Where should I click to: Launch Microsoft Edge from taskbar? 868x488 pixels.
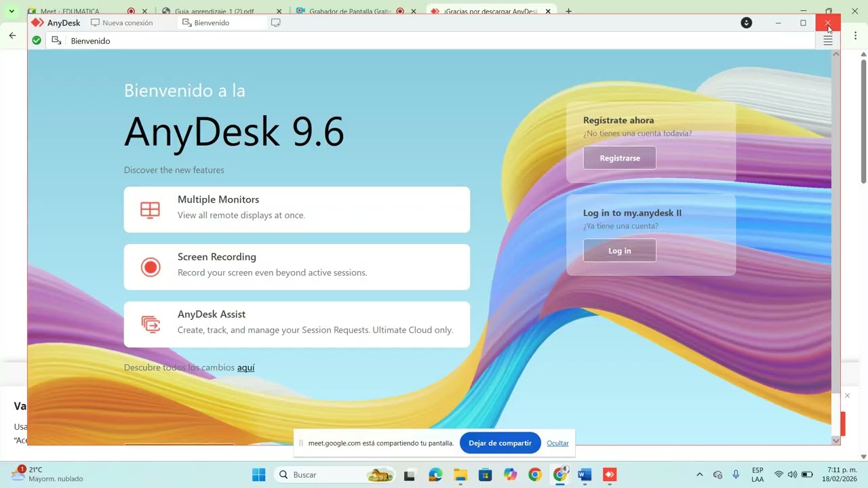435,474
